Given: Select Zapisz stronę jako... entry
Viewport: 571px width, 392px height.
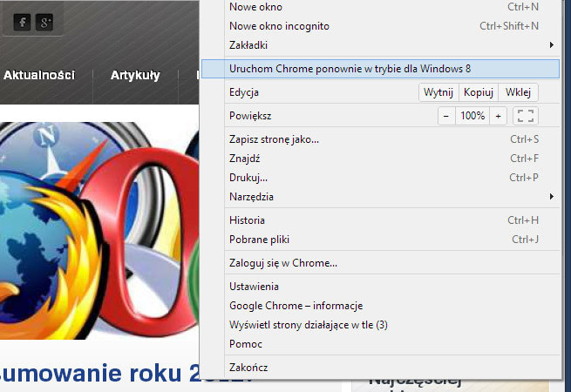Looking at the screenshot, I should pyautogui.click(x=381, y=139).
